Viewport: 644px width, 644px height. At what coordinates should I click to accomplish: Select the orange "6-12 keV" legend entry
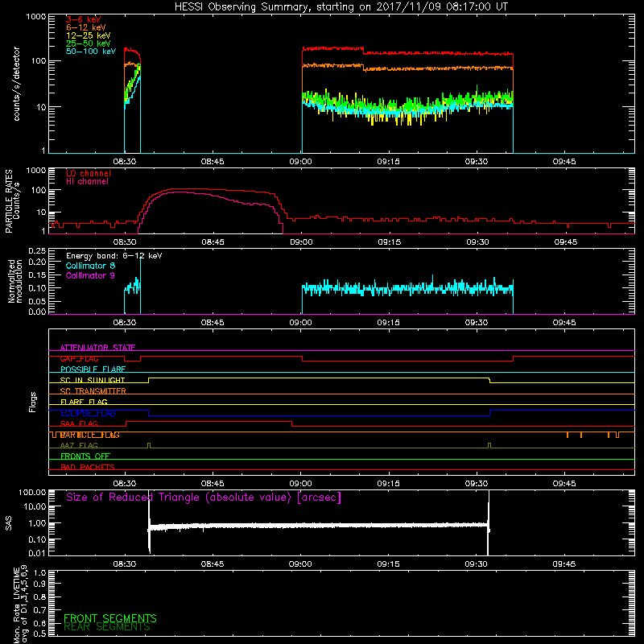coord(86,27)
